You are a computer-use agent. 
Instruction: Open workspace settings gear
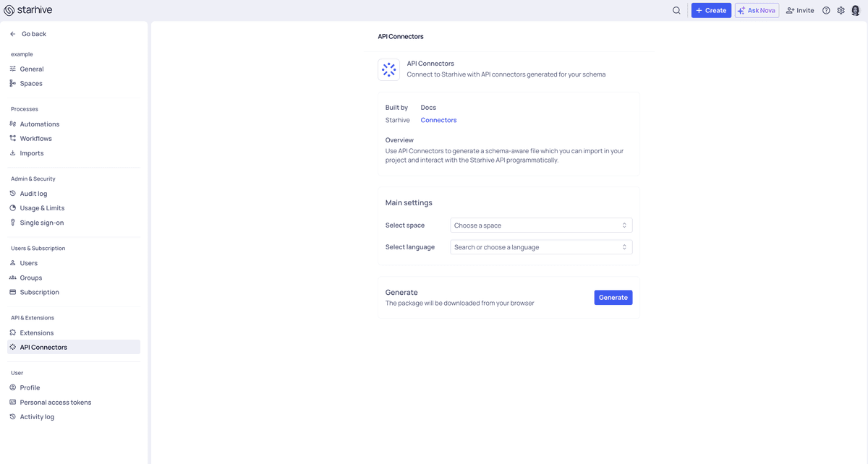tap(841, 10)
